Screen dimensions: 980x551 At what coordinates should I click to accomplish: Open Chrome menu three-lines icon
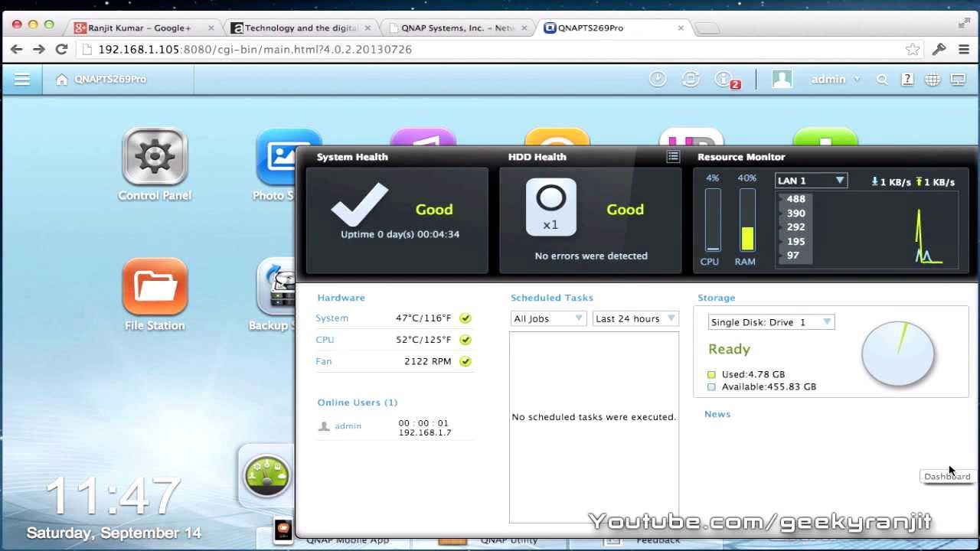(963, 49)
